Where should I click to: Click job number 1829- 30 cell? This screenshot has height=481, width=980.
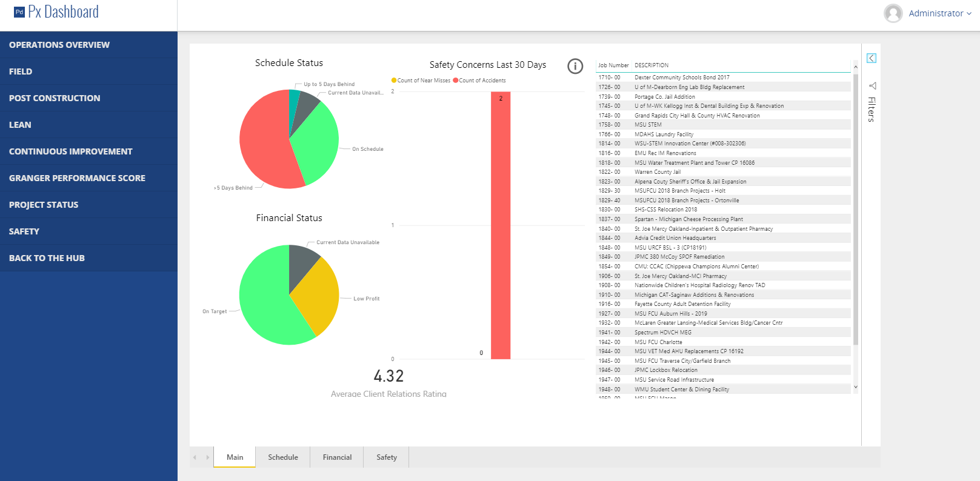[609, 191]
